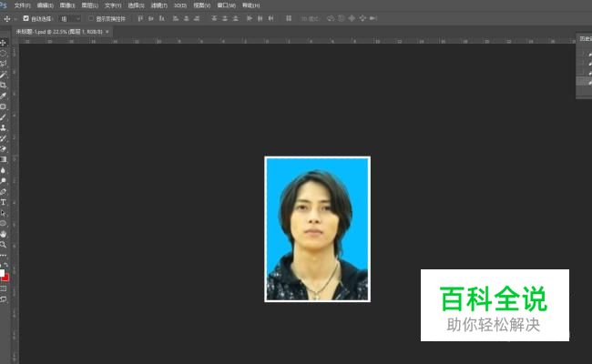Click the ID photo on the canvas

click(x=317, y=229)
